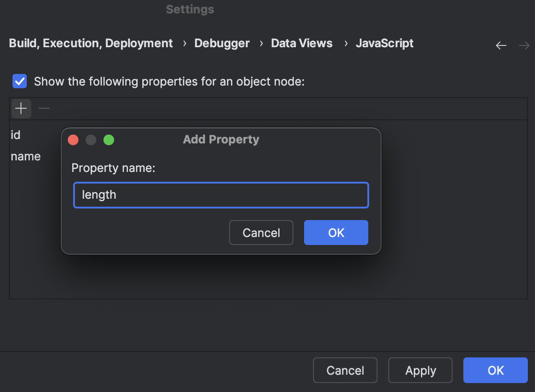Apply the settings changes

click(x=420, y=370)
